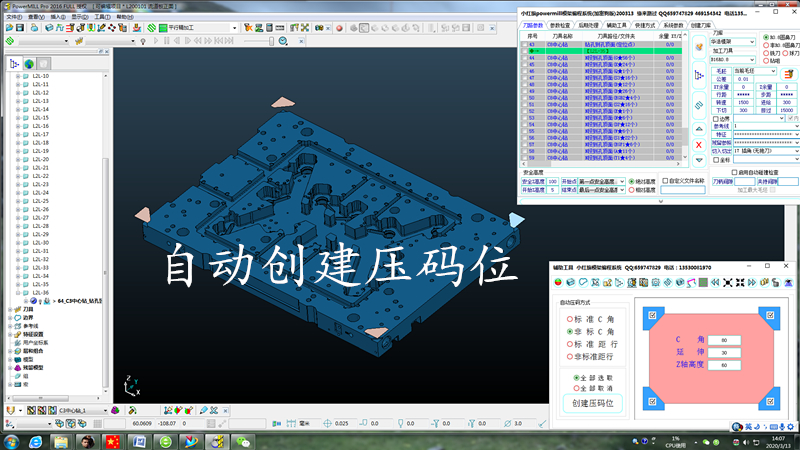The height and width of the screenshot is (450, 800).
Task: Click red X delete icon in toolpath panel
Action: click(699, 145)
